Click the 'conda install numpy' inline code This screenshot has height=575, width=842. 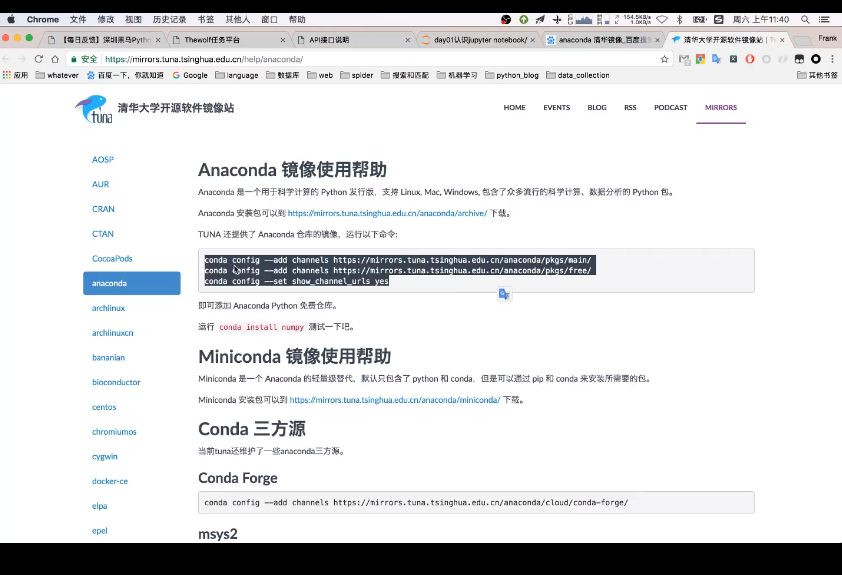coord(262,327)
